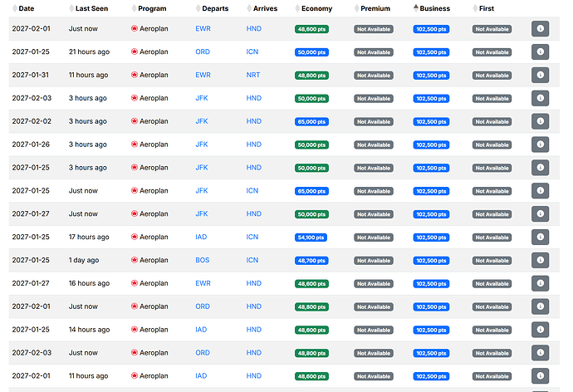Click 65,000 pts badge in 2027-02-02 row
Image resolution: width=573 pixels, height=392 pixels.
pyautogui.click(x=311, y=121)
